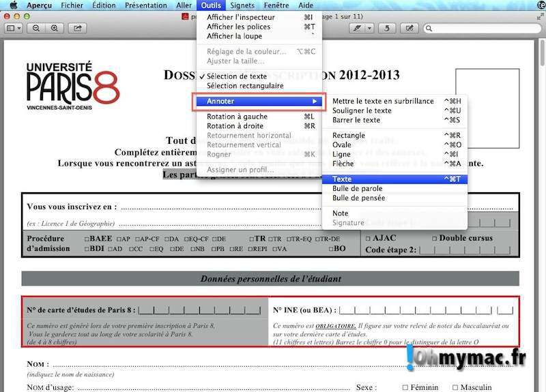Click the zoom in magnifier button
Image resolution: width=546 pixels, height=392 pixels.
click(x=55, y=28)
